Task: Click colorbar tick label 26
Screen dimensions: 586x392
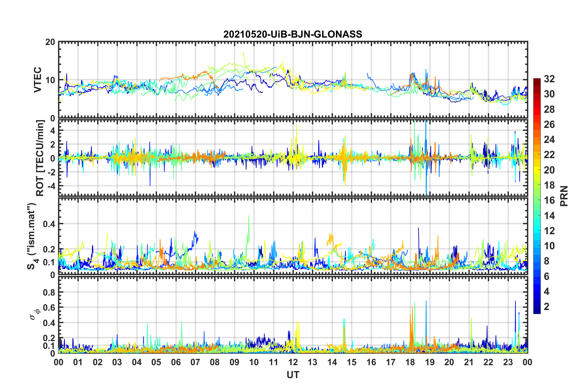Action: click(x=549, y=125)
